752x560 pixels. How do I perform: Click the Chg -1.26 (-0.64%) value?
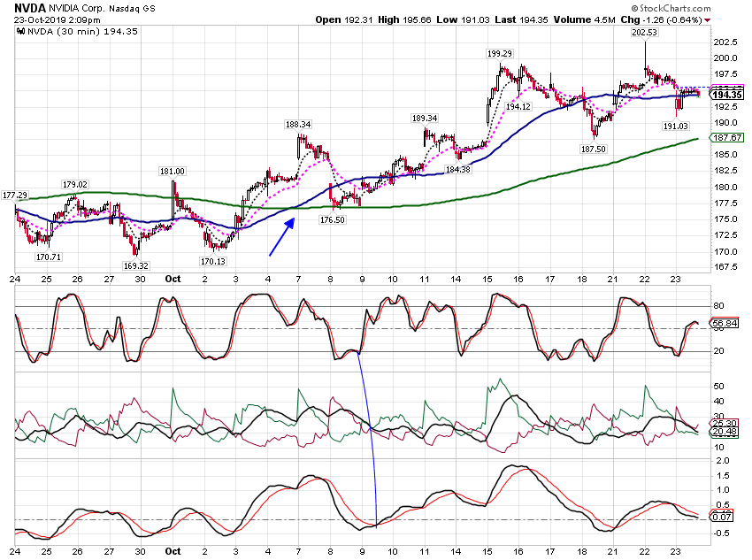tap(661, 19)
